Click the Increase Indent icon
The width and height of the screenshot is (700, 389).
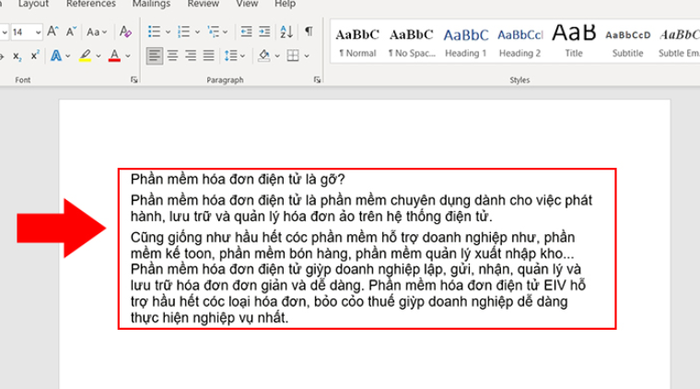(264, 32)
